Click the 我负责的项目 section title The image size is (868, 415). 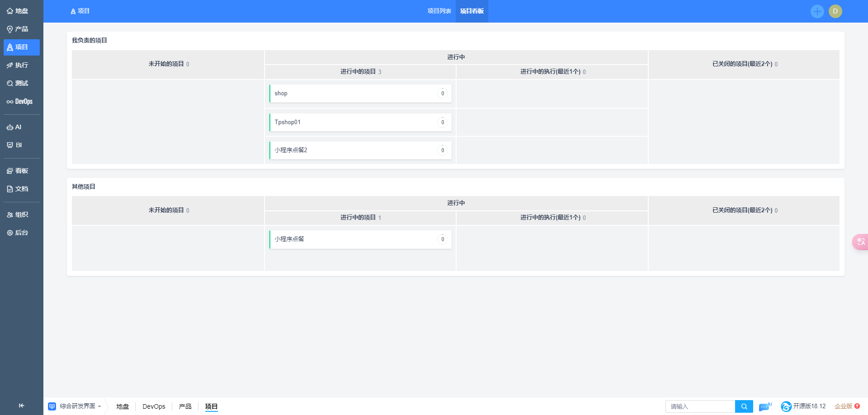90,40
